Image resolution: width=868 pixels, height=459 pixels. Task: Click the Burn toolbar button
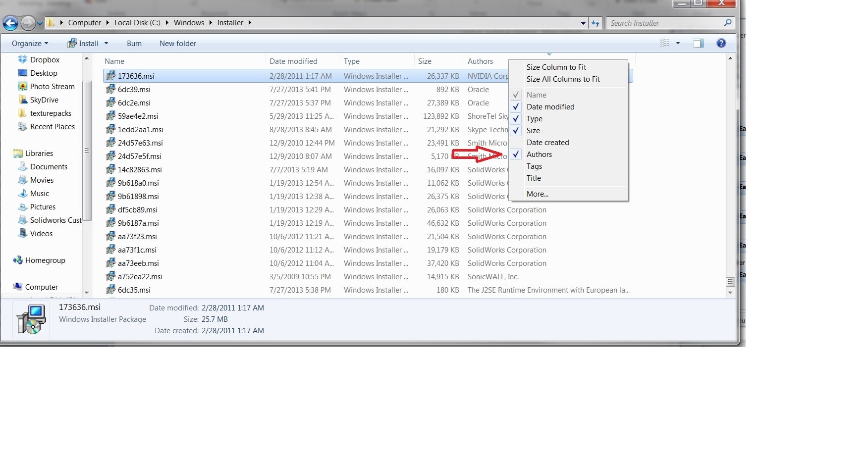click(134, 44)
